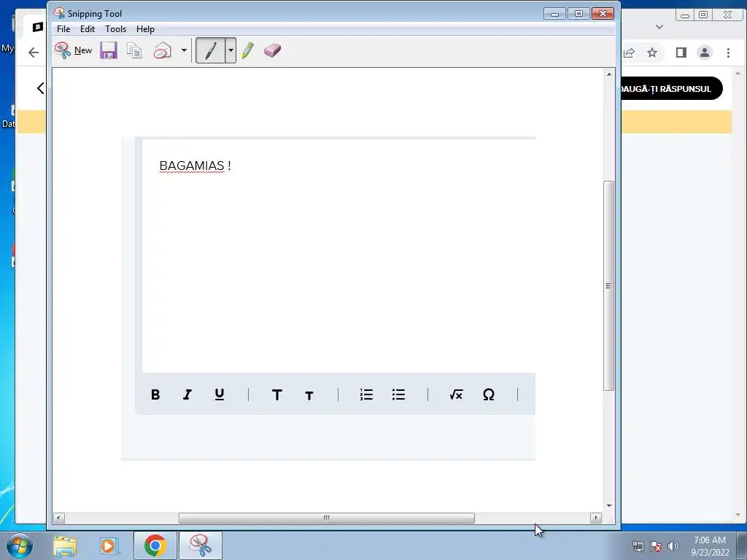Open the Edit menu

click(88, 29)
